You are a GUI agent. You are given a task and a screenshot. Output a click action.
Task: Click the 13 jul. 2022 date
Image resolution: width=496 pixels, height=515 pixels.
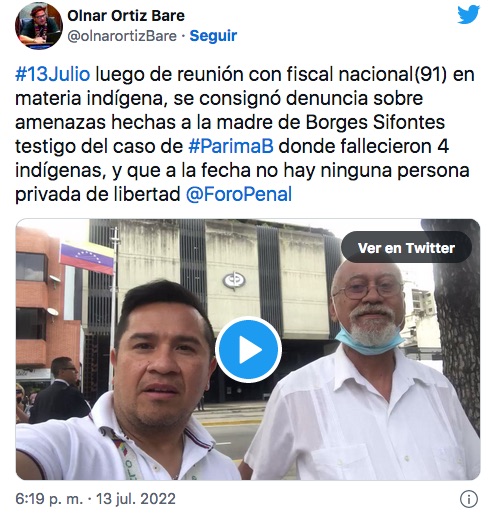[136, 499]
